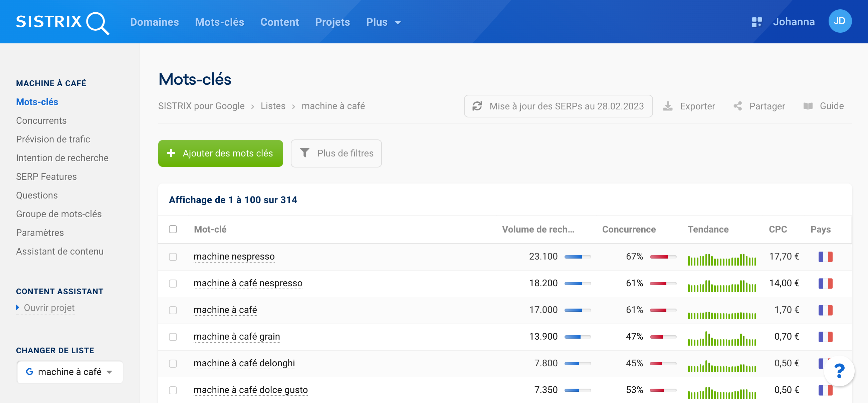Image resolution: width=868 pixels, height=403 pixels.
Task: Open Questions in the sidebar
Action: (37, 195)
